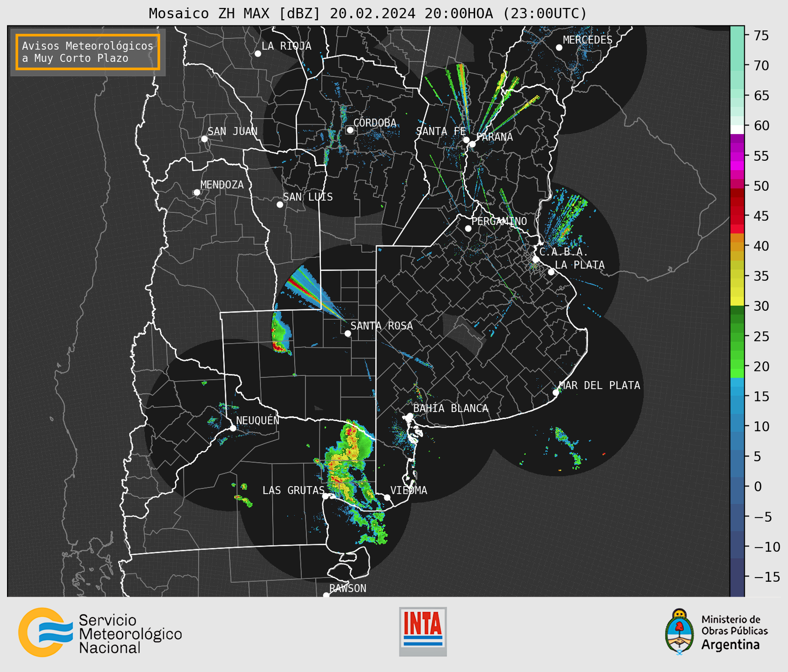Select the Pergamino city marker
Viewport: 788px width, 672px height.
pyautogui.click(x=468, y=229)
